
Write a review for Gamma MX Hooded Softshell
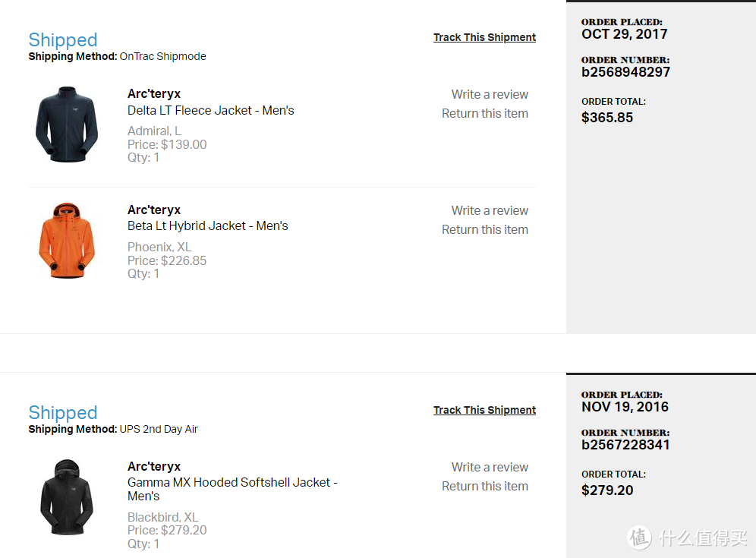point(490,468)
